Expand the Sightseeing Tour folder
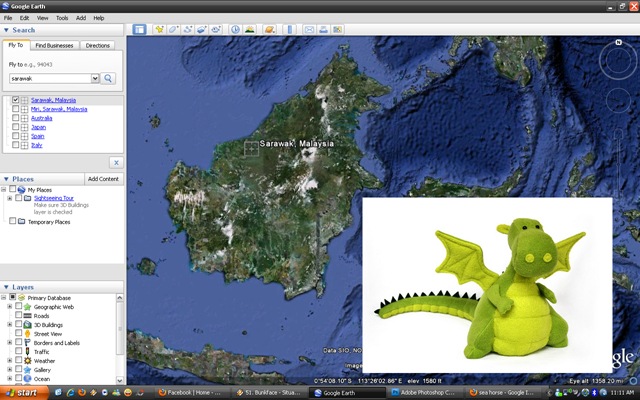This screenshot has width=640, height=400. coord(10,198)
